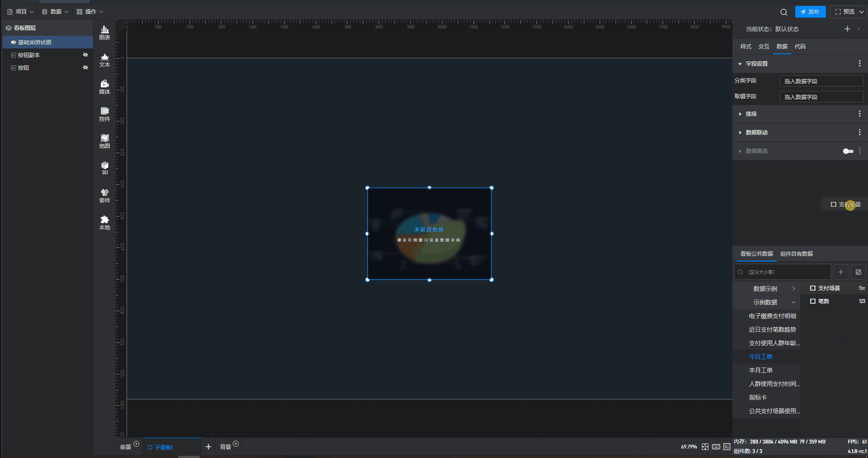868x458 pixels.
Task: Open the 图表 chart component panel
Action: point(104,33)
